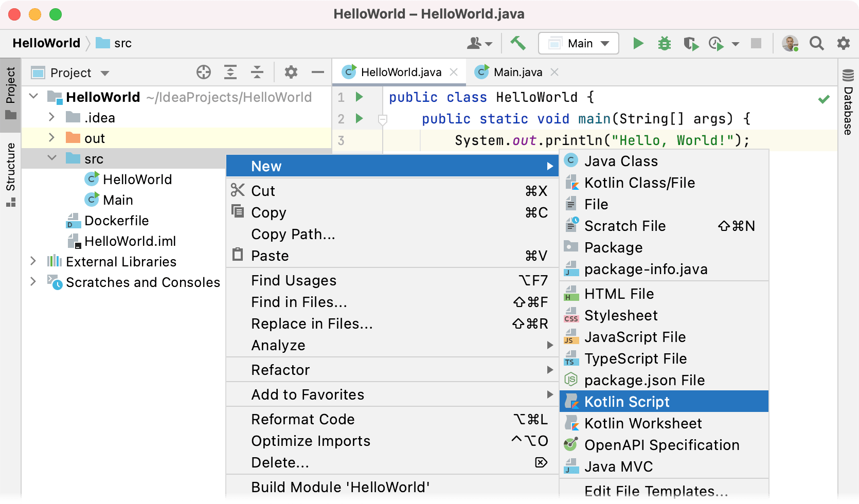
Task: Open IDE Settings via the gear icon
Action: (x=843, y=43)
